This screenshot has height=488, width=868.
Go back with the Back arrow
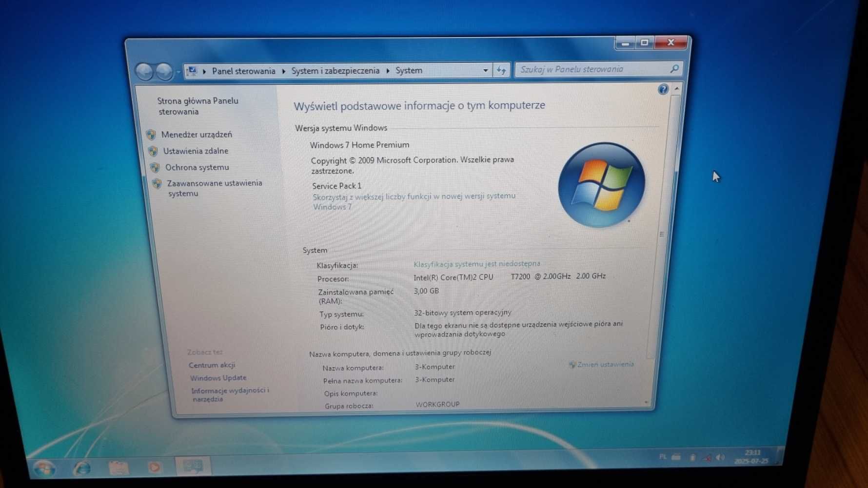(145, 72)
